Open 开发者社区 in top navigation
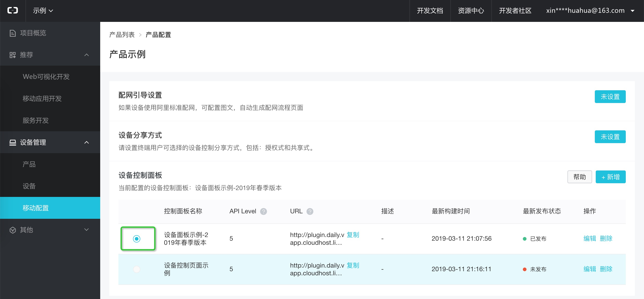This screenshot has height=299, width=644. tap(515, 10)
